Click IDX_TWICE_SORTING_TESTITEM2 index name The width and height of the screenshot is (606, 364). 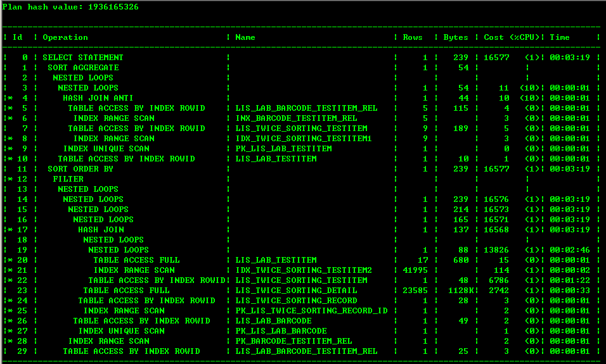[x=304, y=270]
